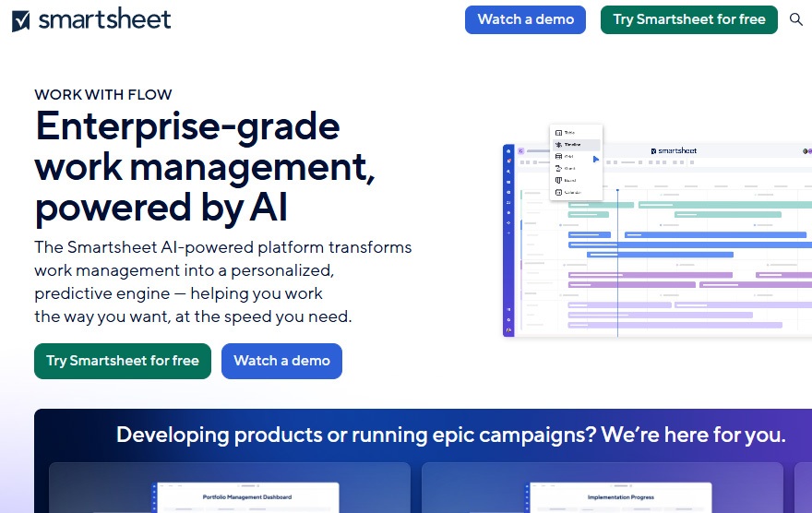Screen dimensions: 812x513
Task: Open the search magnifier icon in the header
Action: [x=796, y=19]
